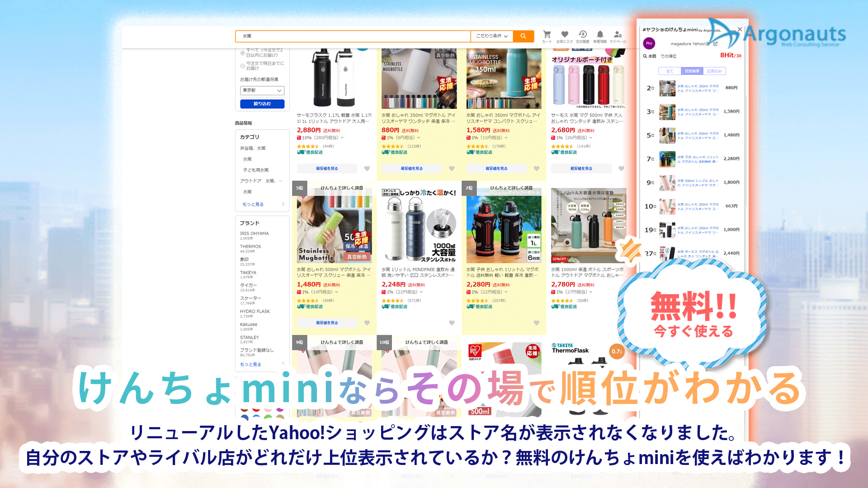
Task: Expand the 1% (26円相当) points detail
Action: (591, 138)
